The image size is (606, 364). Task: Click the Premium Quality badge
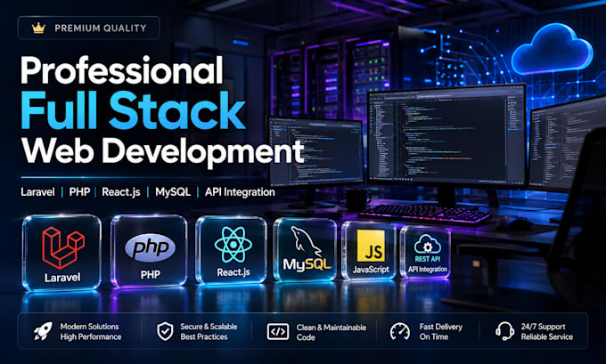coord(88,28)
